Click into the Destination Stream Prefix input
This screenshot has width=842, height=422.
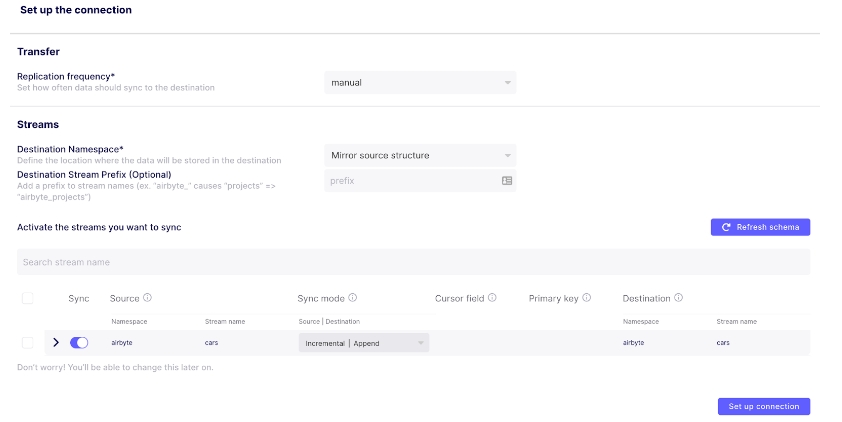(410, 181)
